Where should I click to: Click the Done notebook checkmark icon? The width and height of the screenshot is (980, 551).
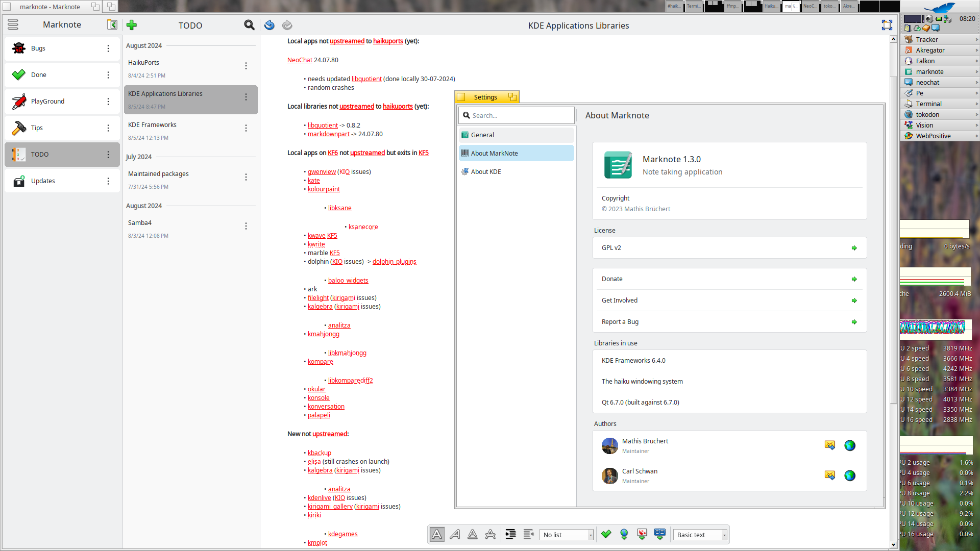point(19,74)
